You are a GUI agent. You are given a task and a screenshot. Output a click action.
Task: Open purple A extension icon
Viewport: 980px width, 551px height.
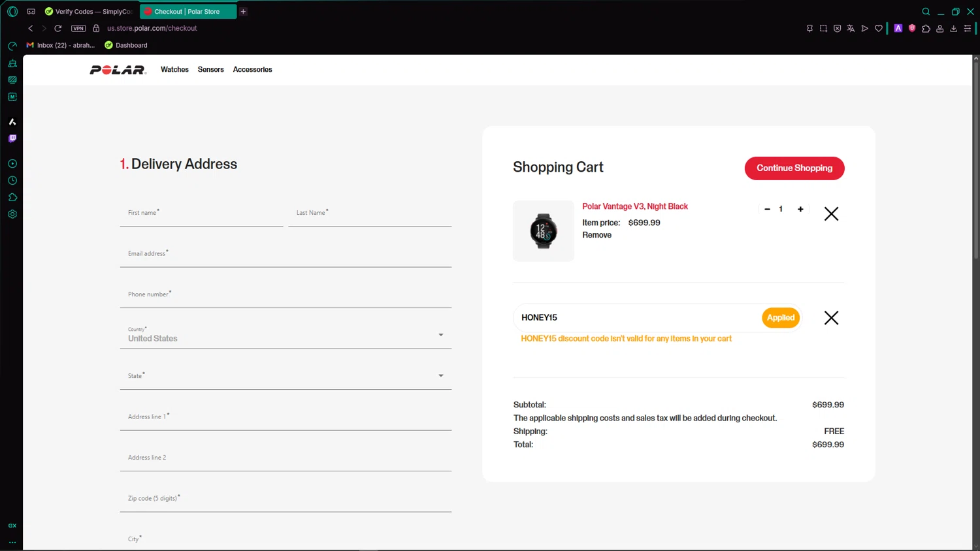click(x=898, y=28)
